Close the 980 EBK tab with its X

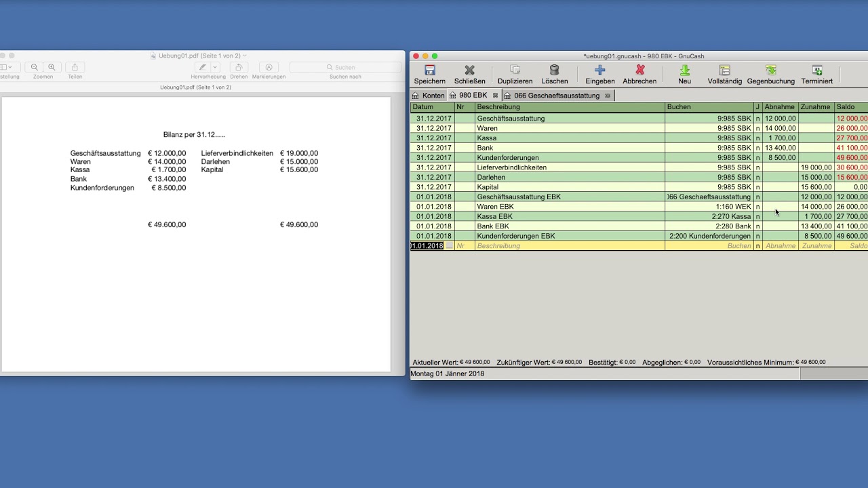[x=495, y=96]
